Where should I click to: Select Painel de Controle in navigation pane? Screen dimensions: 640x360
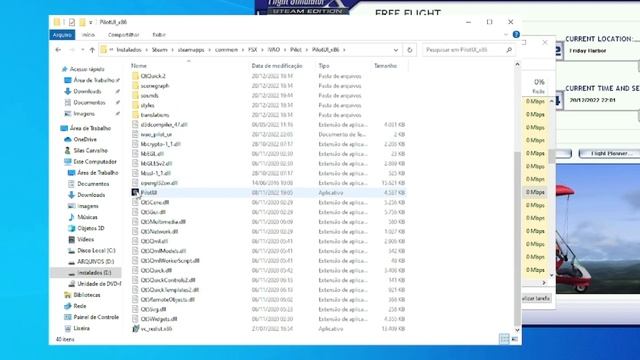click(96, 317)
